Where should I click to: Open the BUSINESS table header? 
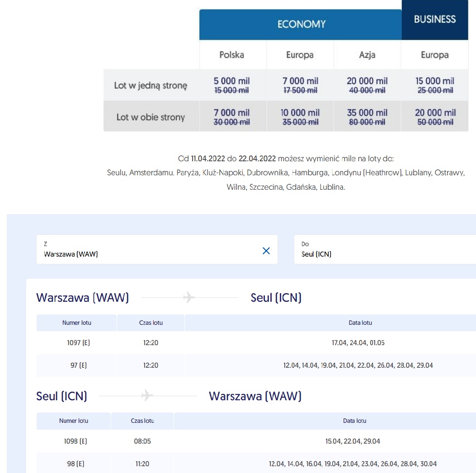click(x=435, y=19)
